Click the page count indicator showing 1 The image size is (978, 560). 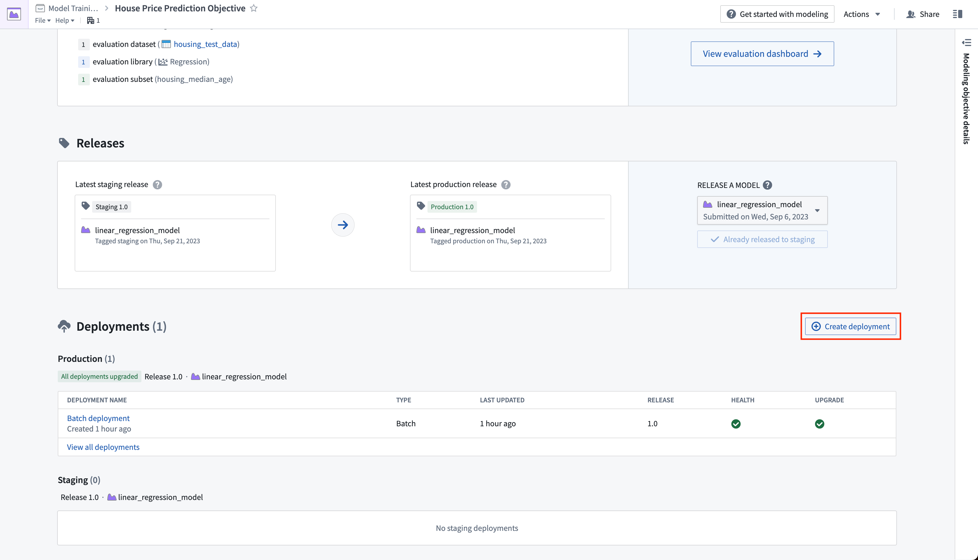94,20
